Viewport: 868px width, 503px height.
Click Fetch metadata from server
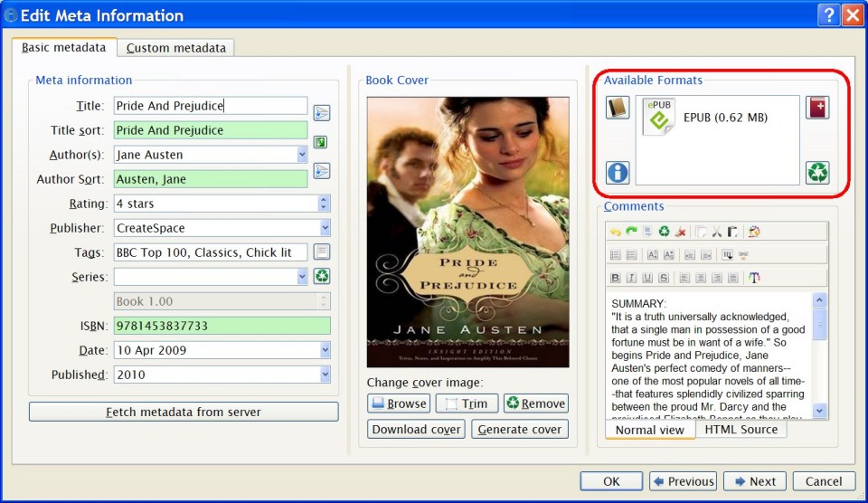pyautogui.click(x=184, y=412)
